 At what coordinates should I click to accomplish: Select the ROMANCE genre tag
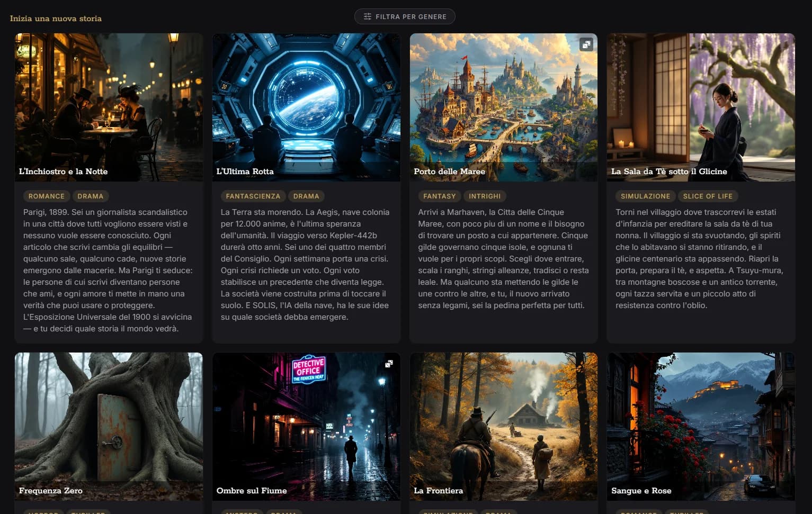click(47, 196)
